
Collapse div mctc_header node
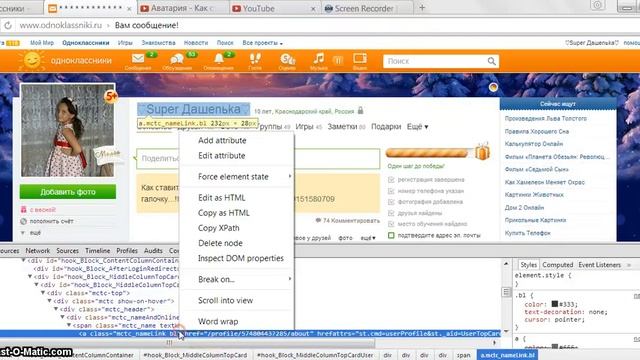click(x=56, y=309)
